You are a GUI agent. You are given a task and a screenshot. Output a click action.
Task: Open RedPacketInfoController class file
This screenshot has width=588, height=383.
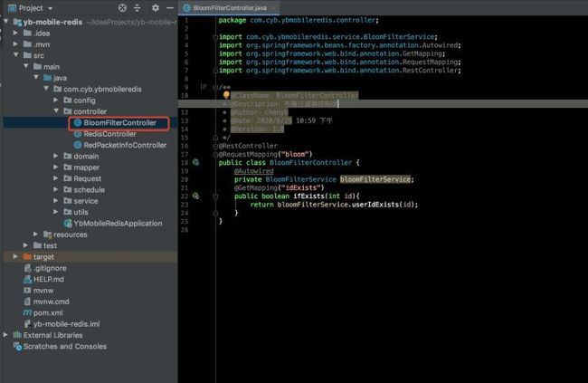[x=125, y=145]
